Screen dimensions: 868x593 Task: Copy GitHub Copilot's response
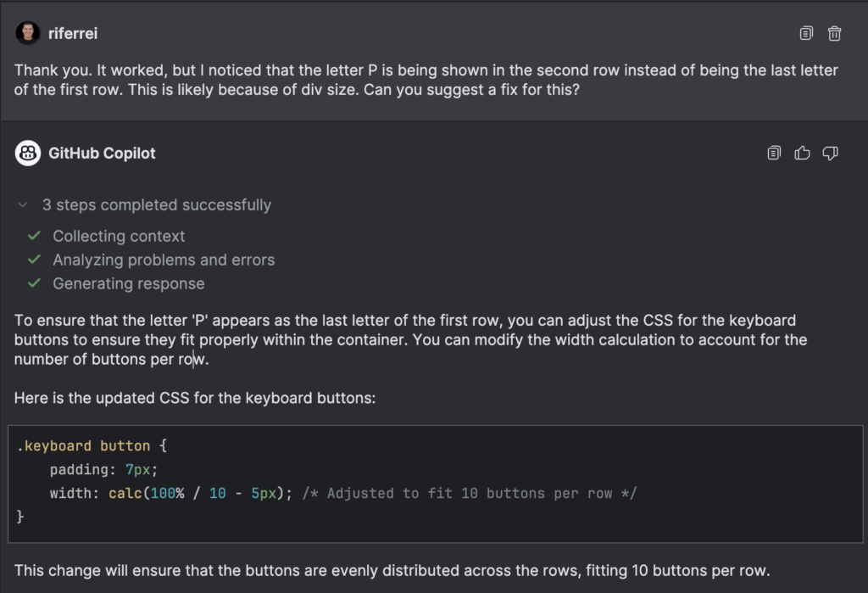[x=774, y=153]
